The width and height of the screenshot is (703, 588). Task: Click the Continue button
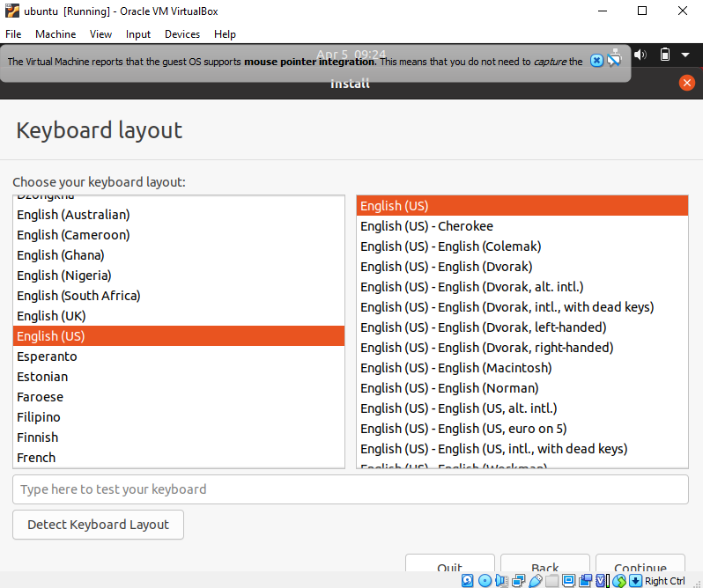click(640, 563)
